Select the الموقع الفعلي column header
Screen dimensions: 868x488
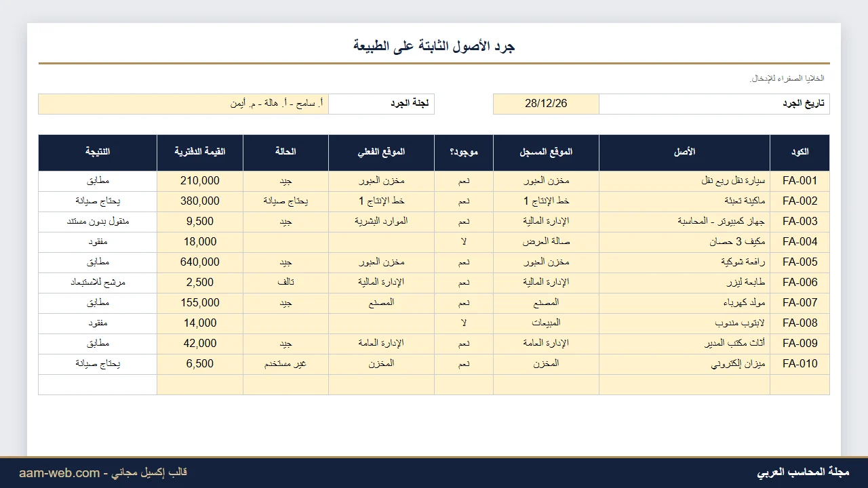(x=381, y=152)
